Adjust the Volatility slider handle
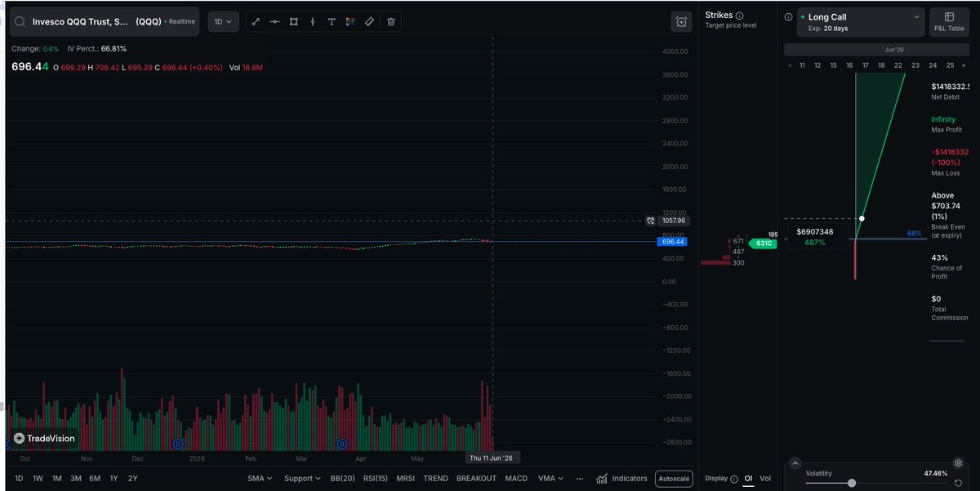The height and width of the screenshot is (491, 980). pos(852,483)
